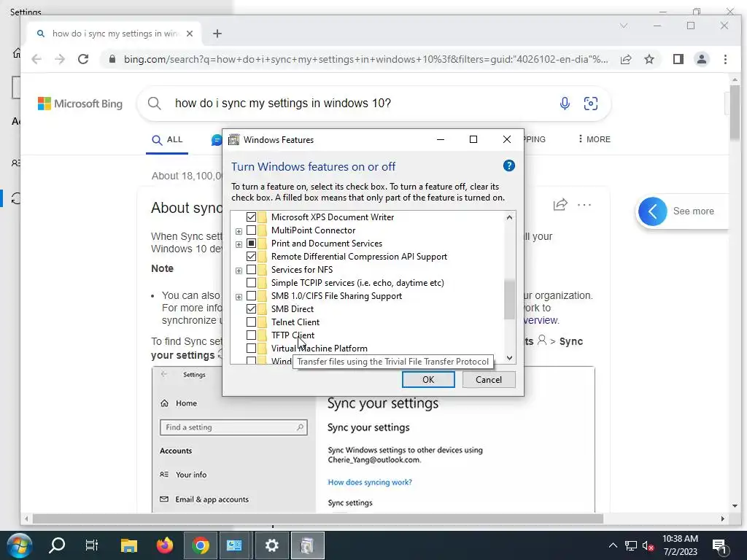Check the Telnet Client checkbox

pyautogui.click(x=251, y=322)
